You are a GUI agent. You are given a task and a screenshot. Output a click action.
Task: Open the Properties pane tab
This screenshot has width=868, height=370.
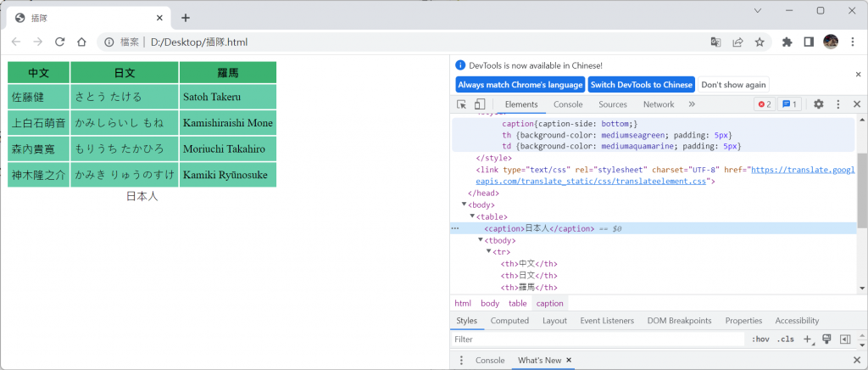[x=743, y=321]
